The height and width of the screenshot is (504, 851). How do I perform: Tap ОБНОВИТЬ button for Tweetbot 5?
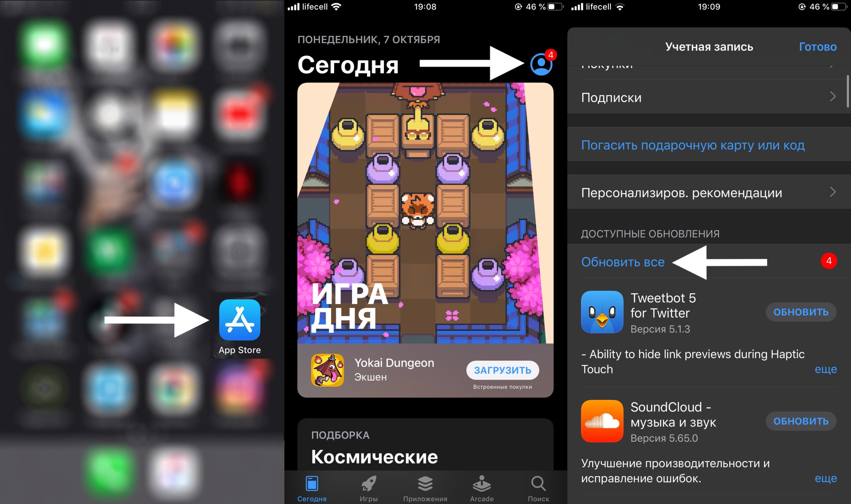(801, 312)
